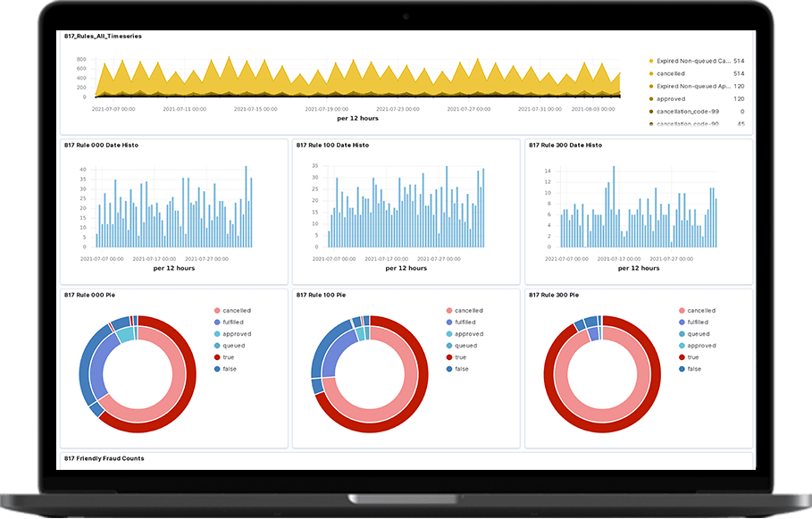Select approved legend label in Rule 100 Pie

(469, 334)
